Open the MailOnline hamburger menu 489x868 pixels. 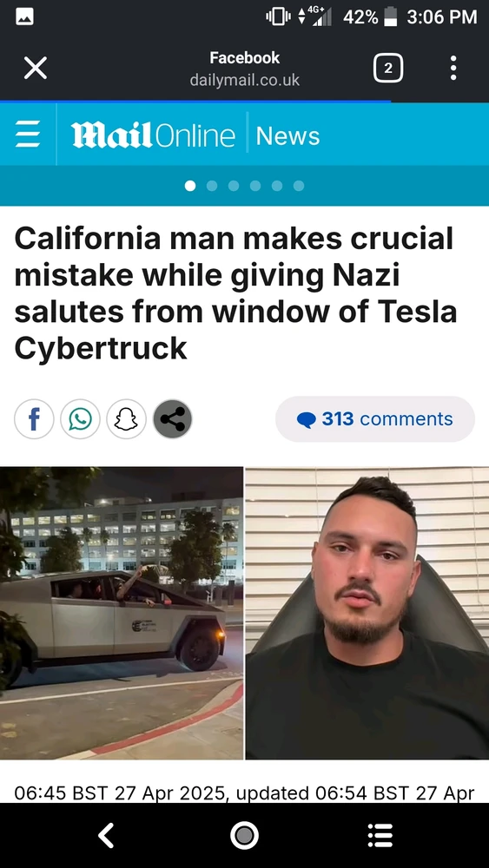pyautogui.click(x=28, y=135)
